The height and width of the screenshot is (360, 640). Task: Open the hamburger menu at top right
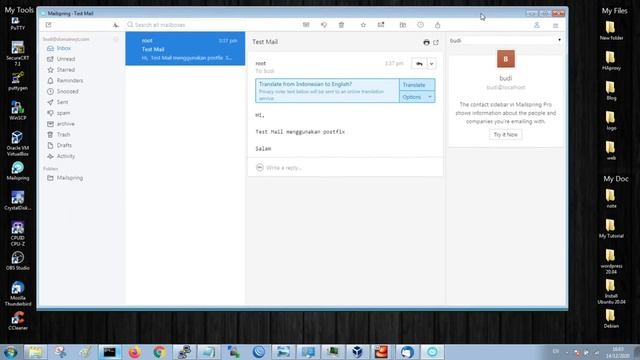pyautogui.click(x=556, y=25)
